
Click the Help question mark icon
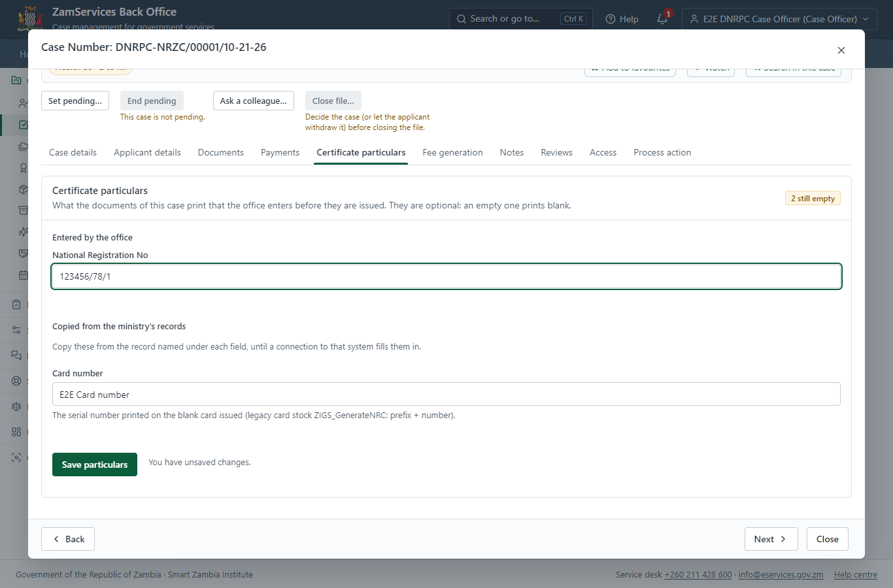click(x=611, y=19)
